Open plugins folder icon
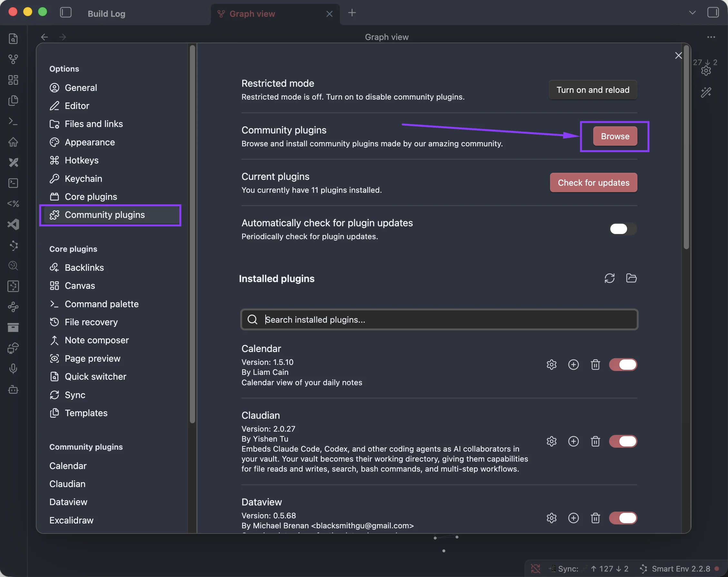Image resolution: width=728 pixels, height=577 pixels. pyautogui.click(x=631, y=278)
